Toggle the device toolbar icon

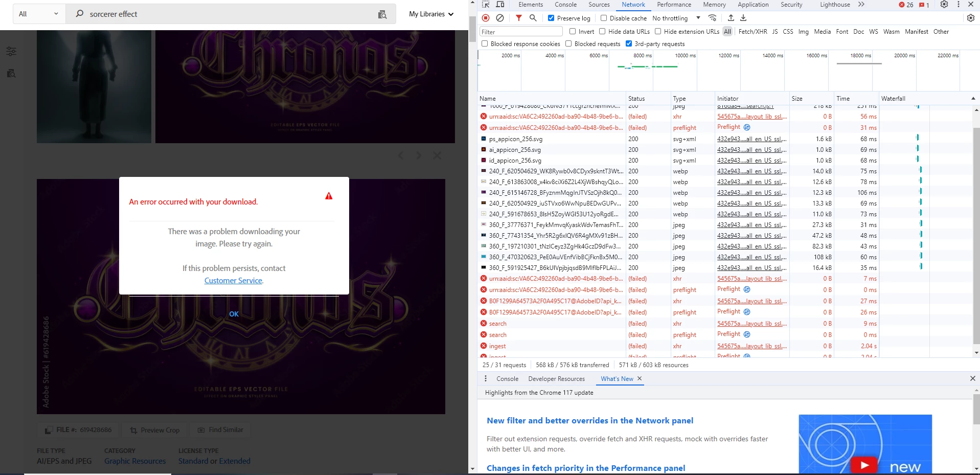500,5
